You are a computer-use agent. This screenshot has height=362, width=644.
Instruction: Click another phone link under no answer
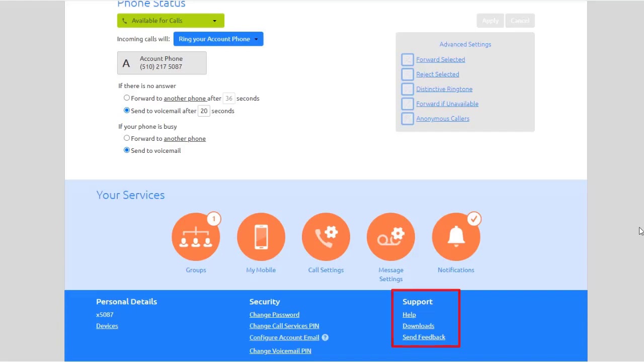[x=185, y=99]
